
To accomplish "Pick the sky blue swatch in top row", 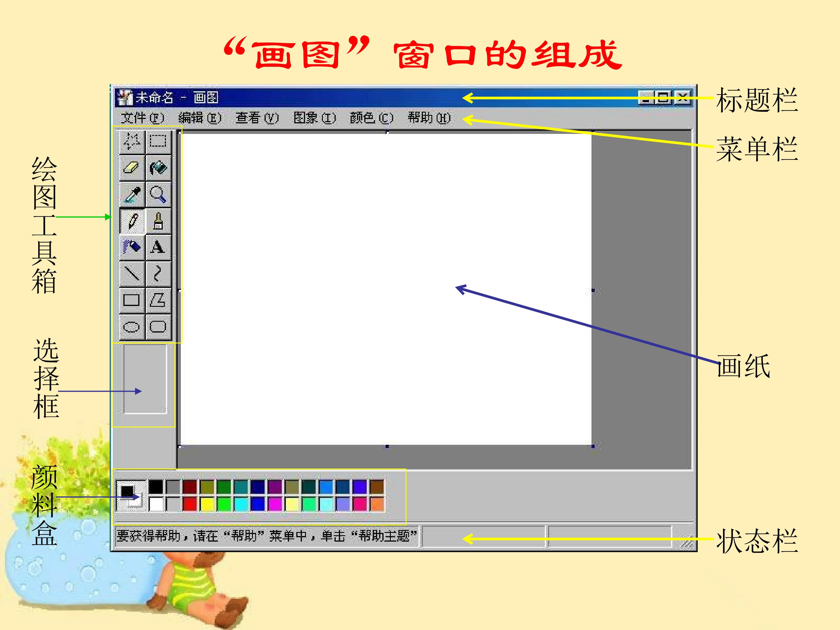I will pyautogui.click(x=326, y=487).
